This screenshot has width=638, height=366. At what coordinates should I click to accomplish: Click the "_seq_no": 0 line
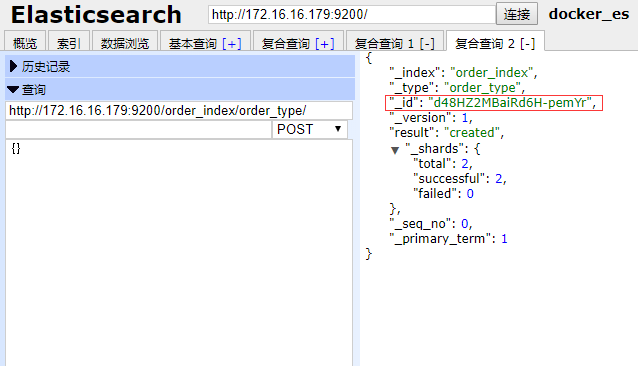(x=430, y=224)
